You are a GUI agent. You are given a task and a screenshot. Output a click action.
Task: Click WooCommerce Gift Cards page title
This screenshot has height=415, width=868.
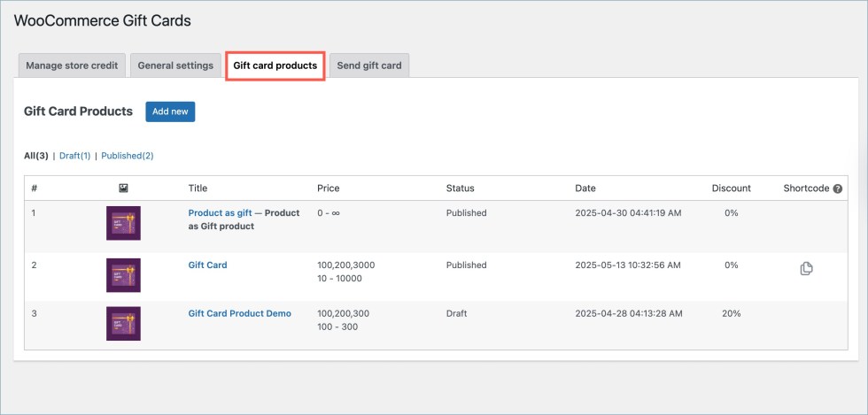[103, 20]
